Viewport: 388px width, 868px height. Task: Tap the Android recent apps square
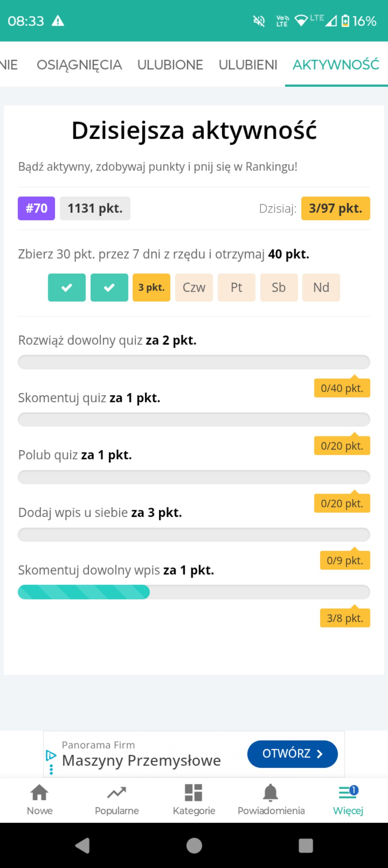(306, 845)
